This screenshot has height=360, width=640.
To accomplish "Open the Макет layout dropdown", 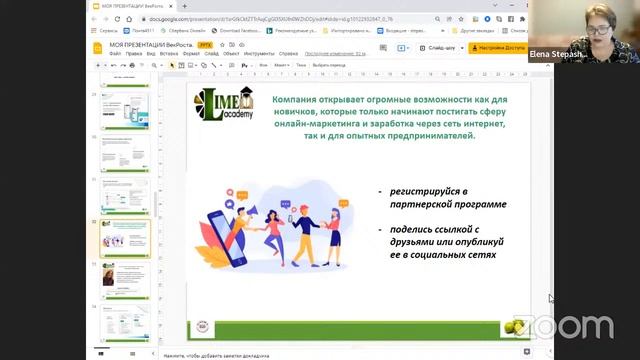I will coord(282,65).
